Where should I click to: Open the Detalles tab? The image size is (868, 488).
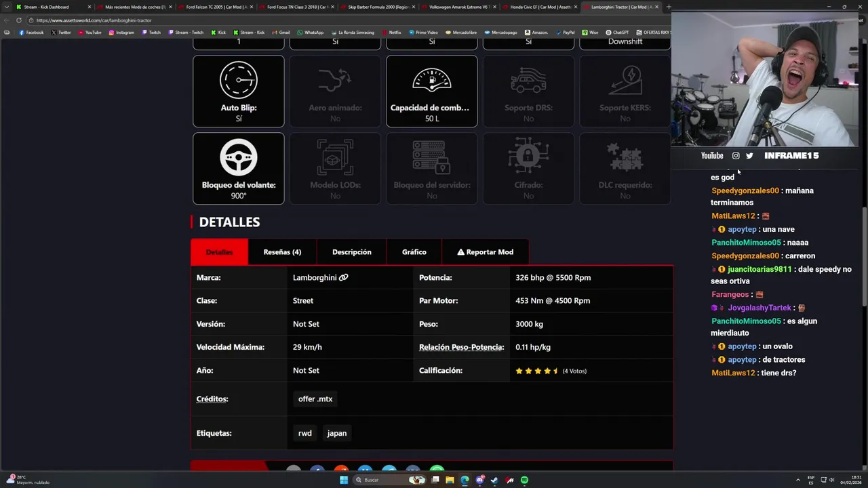(219, 252)
